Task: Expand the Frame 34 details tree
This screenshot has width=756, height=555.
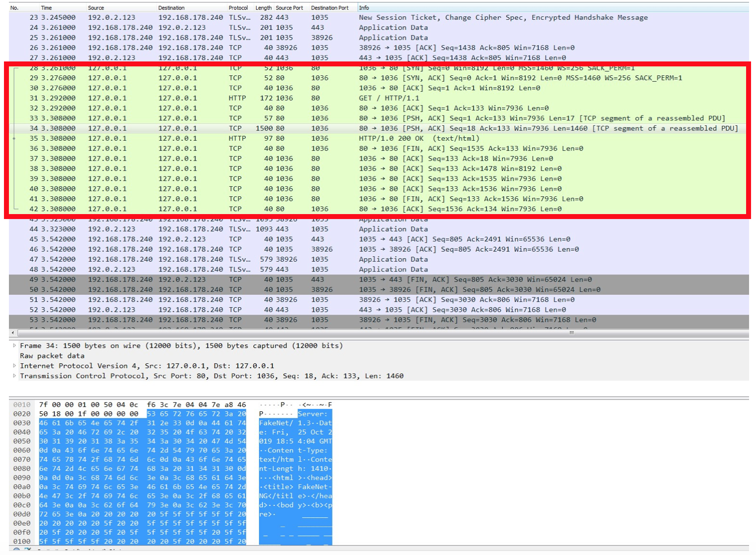Action: coord(14,345)
